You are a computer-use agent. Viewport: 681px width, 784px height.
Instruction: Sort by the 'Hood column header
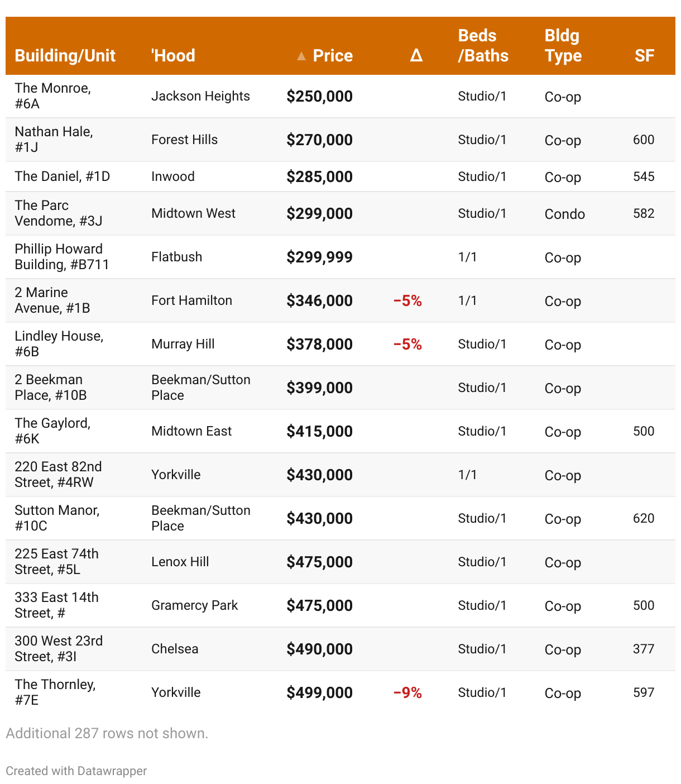(173, 56)
